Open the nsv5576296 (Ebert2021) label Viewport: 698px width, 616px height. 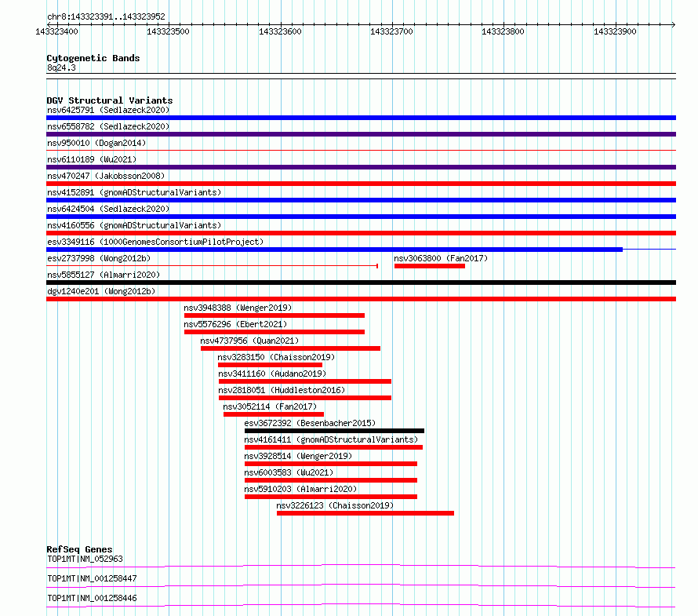coord(235,324)
